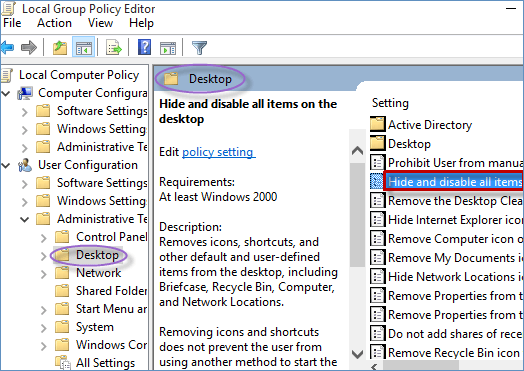Click description pane scroll up arrow
This screenshot has height=371, width=524.
point(358,151)
